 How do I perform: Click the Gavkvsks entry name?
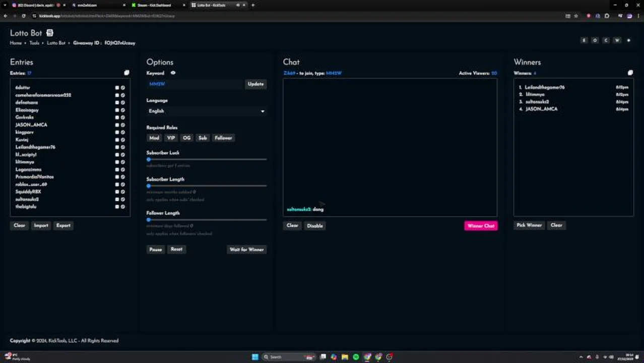pyautogui.click(x=25, y=117)
